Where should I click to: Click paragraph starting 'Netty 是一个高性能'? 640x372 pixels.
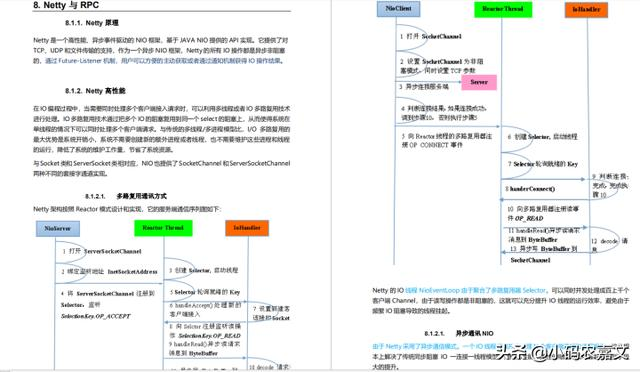click(x=161, y=51)
